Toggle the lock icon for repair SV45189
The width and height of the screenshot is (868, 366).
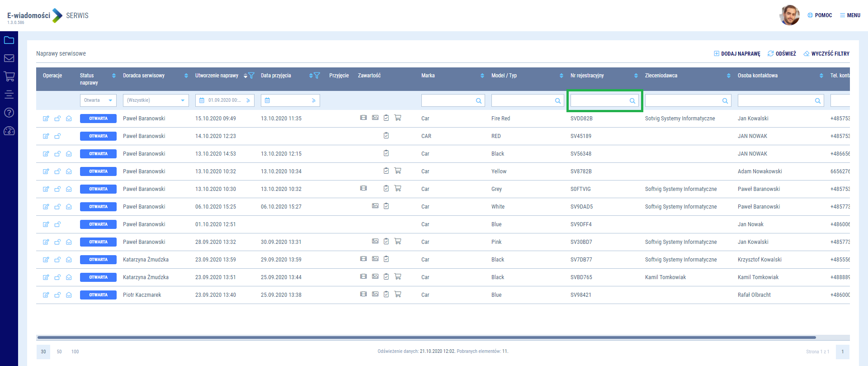[x=57, y=136]
